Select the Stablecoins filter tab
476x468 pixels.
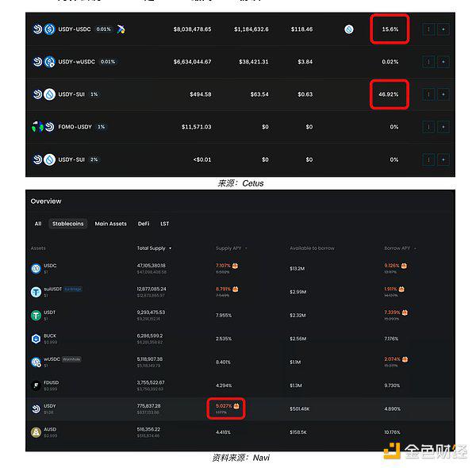67,224
